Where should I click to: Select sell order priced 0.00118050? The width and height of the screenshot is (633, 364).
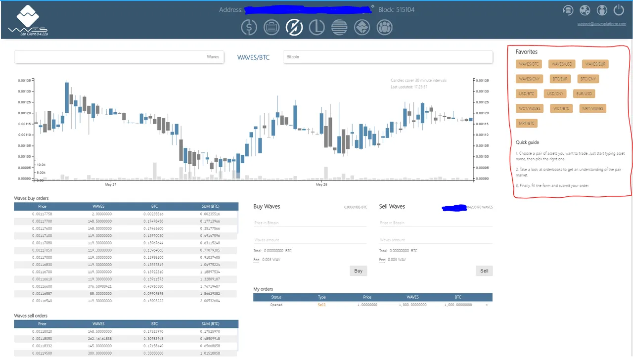click(x=126, y=339)
